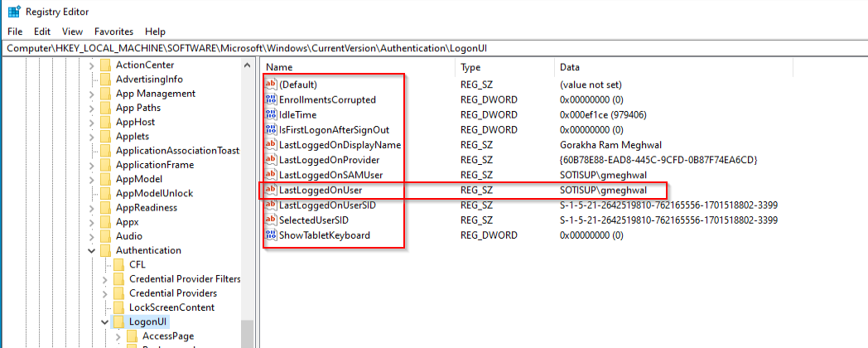Click the EnrollmentsCorrupted DWORD icon
868x348 pixels.
[272, 99]
